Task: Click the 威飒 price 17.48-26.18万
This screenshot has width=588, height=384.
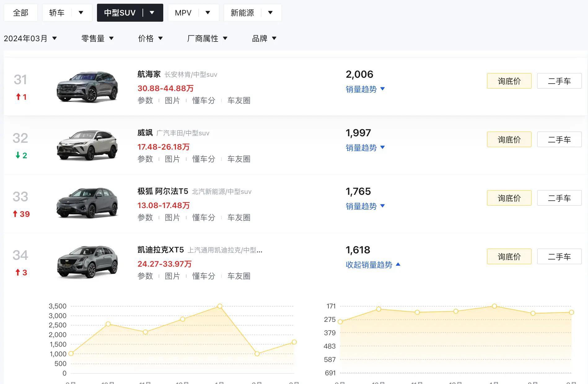Action: click(164, 147)
